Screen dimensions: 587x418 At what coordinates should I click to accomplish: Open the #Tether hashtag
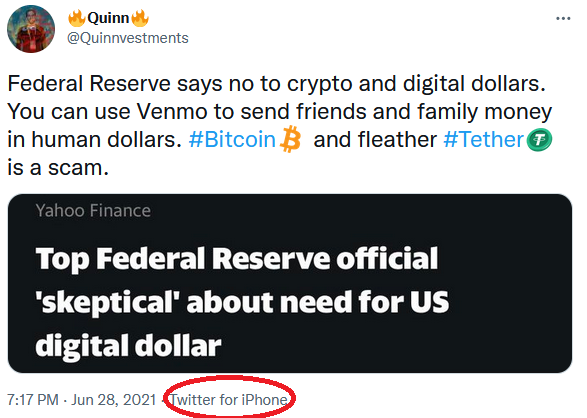(x=483, y=140)
